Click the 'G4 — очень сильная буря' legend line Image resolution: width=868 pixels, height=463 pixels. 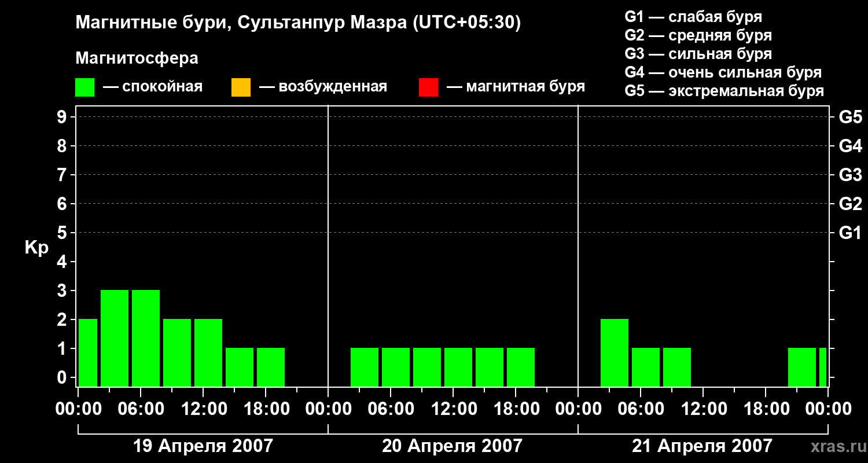(723, 72)
